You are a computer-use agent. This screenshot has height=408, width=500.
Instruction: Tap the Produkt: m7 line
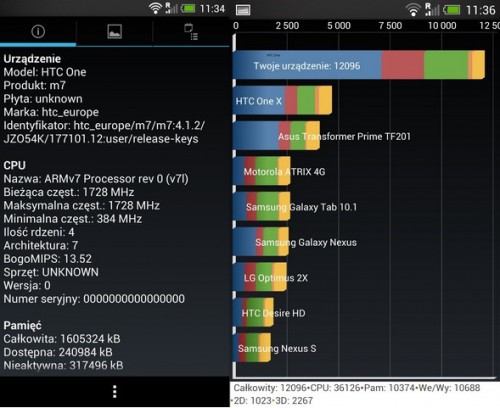[x=34, y=85]
